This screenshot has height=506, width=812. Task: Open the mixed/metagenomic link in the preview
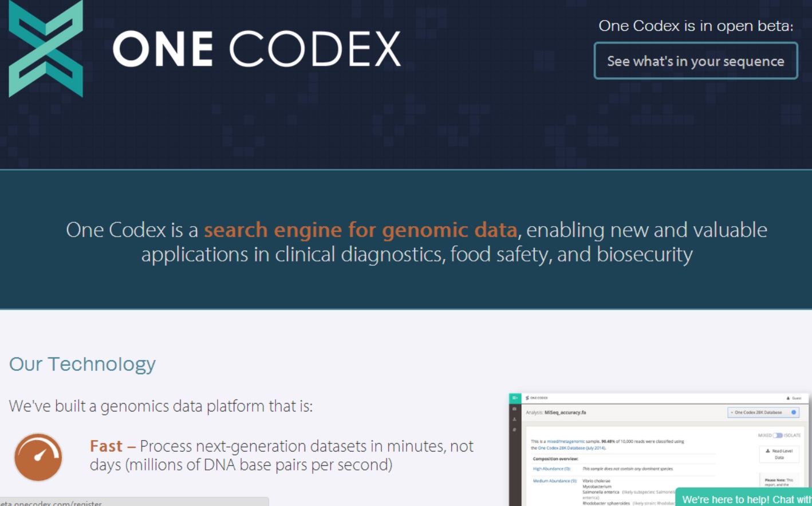tap(565, 441)
